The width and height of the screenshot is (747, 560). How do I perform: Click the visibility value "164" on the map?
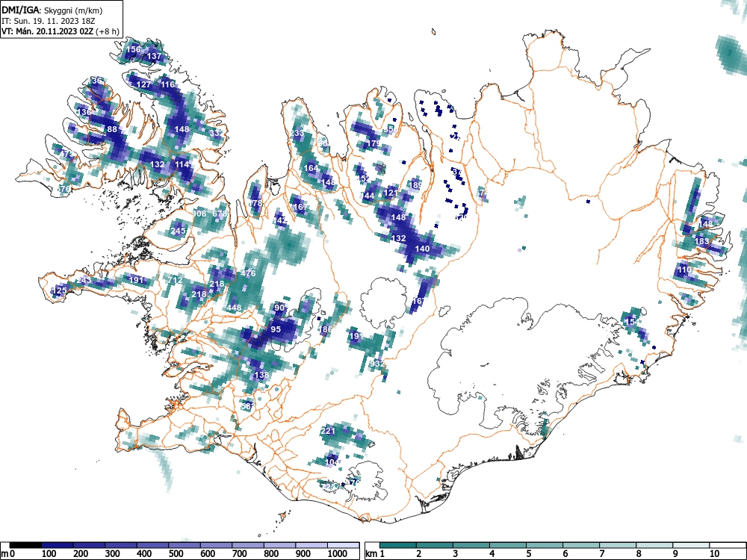(311, 168)
